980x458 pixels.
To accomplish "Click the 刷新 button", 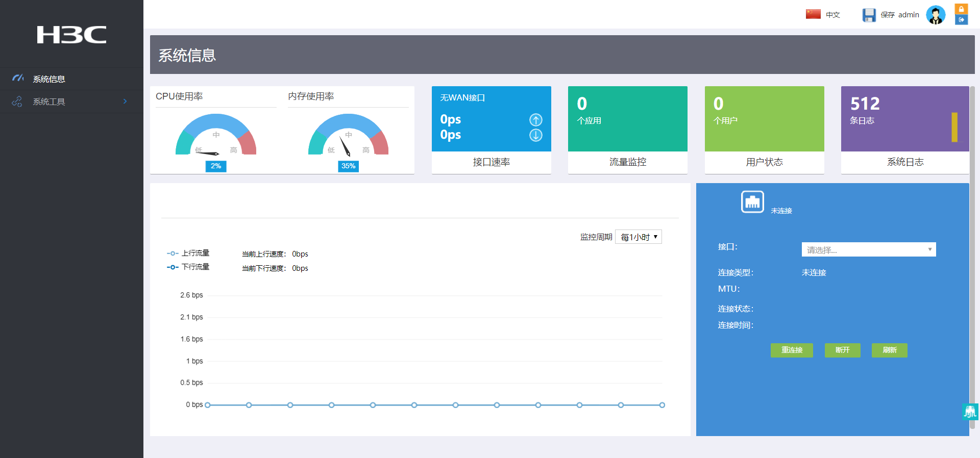I will tap(889, 350).
